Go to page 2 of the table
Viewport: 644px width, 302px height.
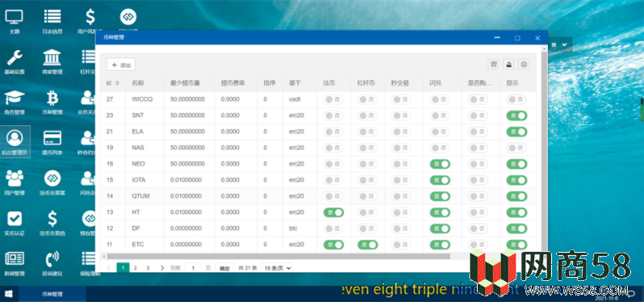pyautogui.click(x=135, y=268)
